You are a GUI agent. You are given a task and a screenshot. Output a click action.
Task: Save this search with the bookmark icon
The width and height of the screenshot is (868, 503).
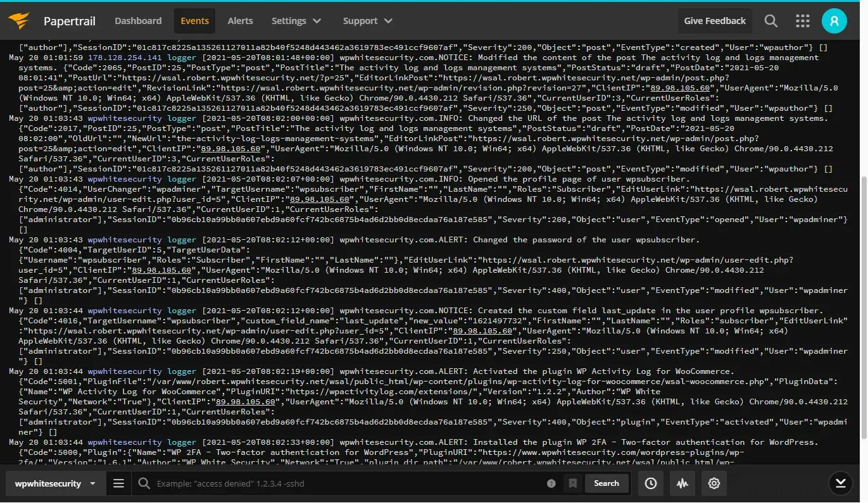coord(572,483)
